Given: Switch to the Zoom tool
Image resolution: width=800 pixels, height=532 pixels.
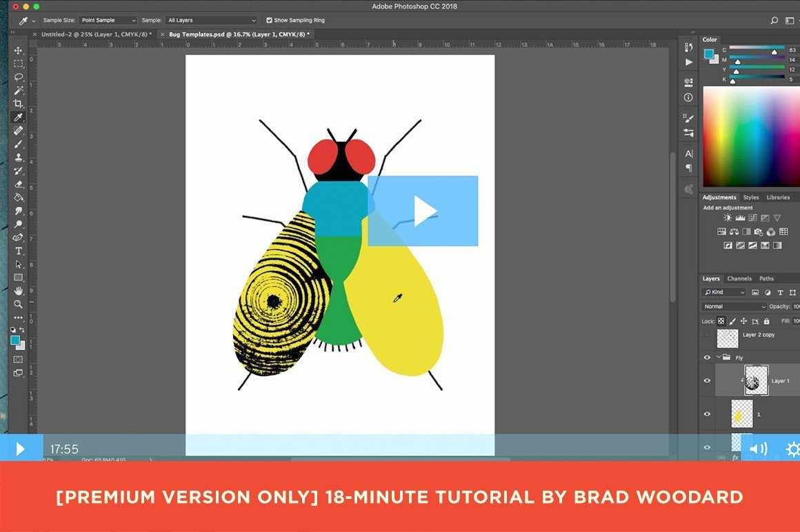Looking at the screenshot, I should click(19, 304).
